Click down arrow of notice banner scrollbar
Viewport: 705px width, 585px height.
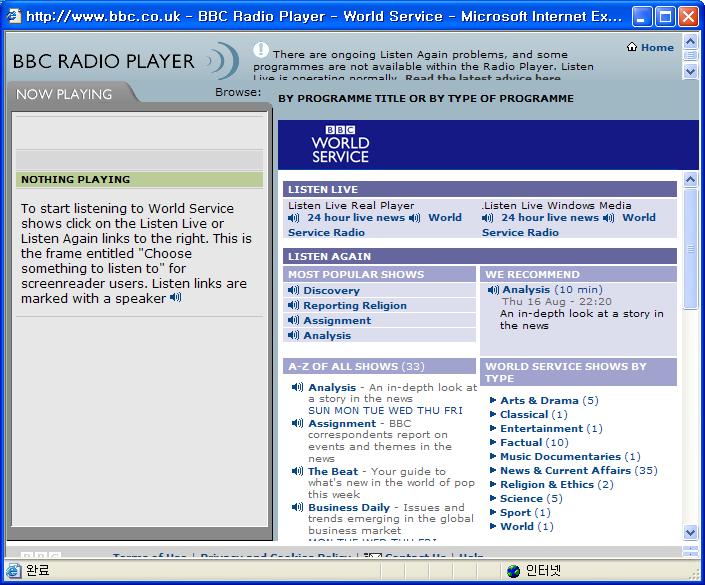click(690, 71)
